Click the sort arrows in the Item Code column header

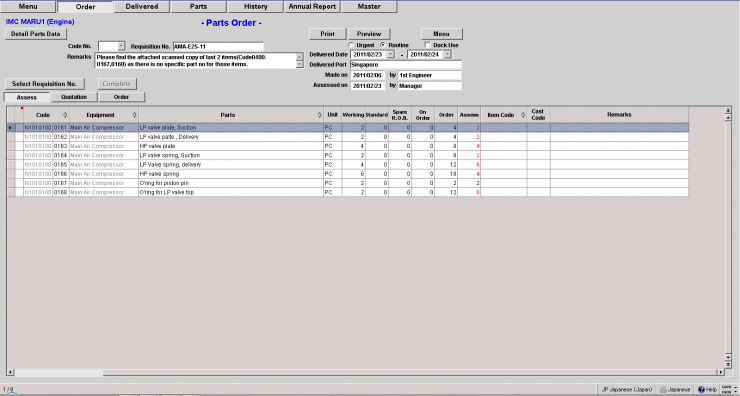click(x=523, y=115)
